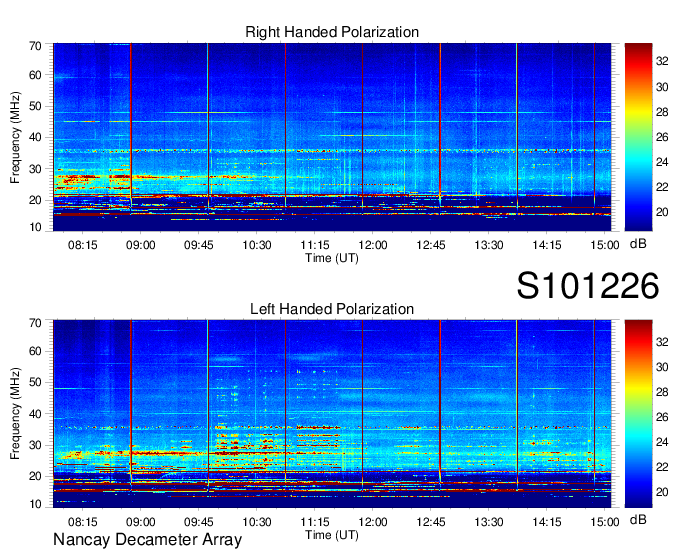
Task: Click the 10:30 tick of the left-handed plot
Action: [257, 522]
